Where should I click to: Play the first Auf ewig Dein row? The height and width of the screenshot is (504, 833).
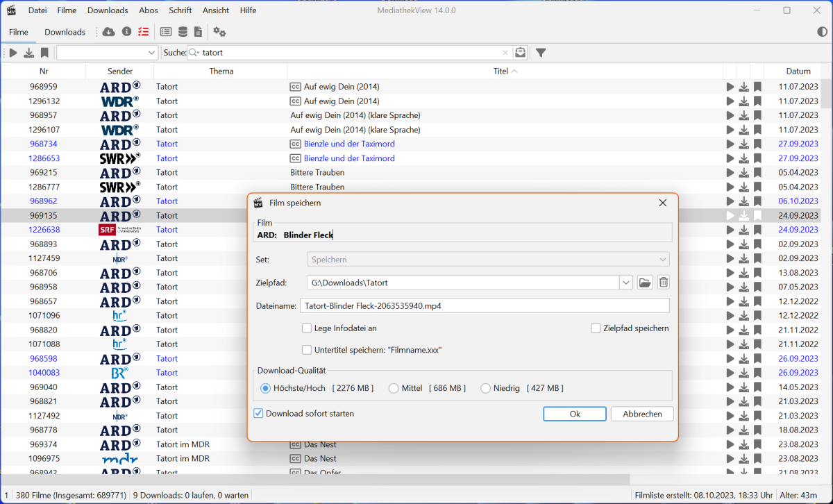[730, 87]
